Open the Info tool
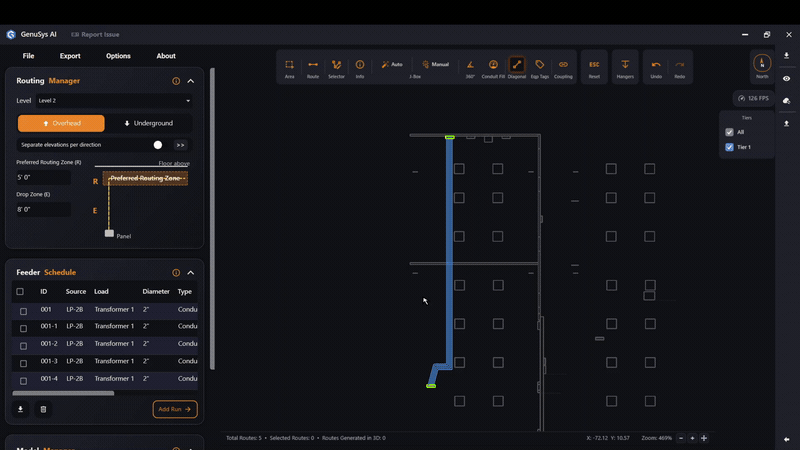Screen dimensions: 800x450 click(360, 68)
